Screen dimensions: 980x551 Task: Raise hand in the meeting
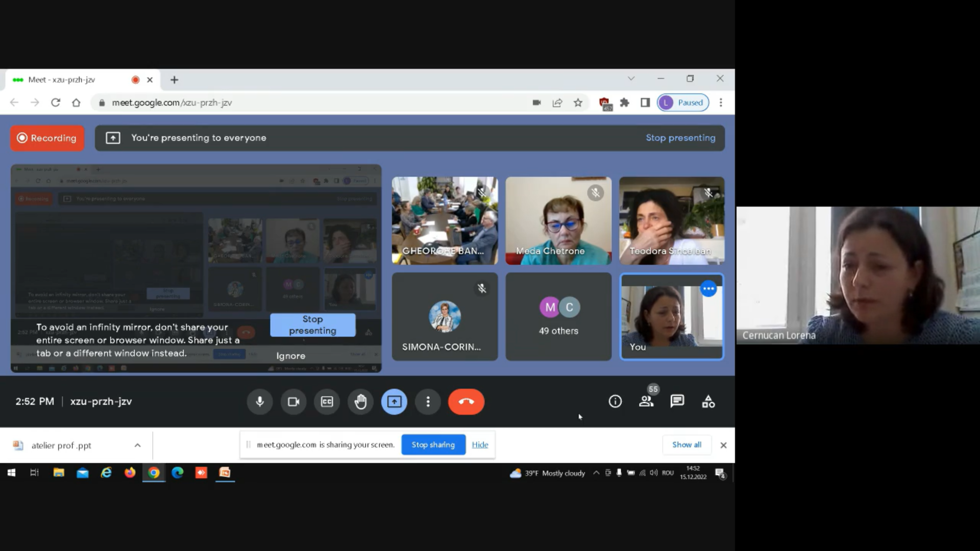click(x=360, y=402)
